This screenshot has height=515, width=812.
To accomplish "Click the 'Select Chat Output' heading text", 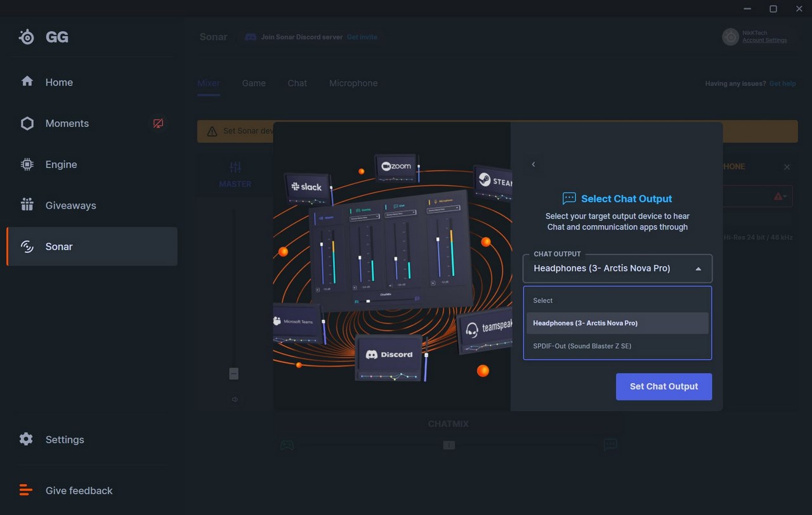I will [x=627, y=199].
